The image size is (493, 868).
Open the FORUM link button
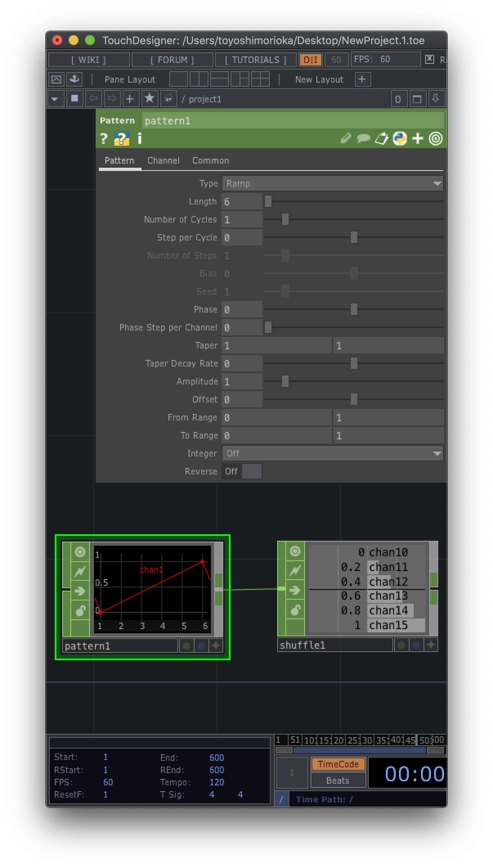173,60
